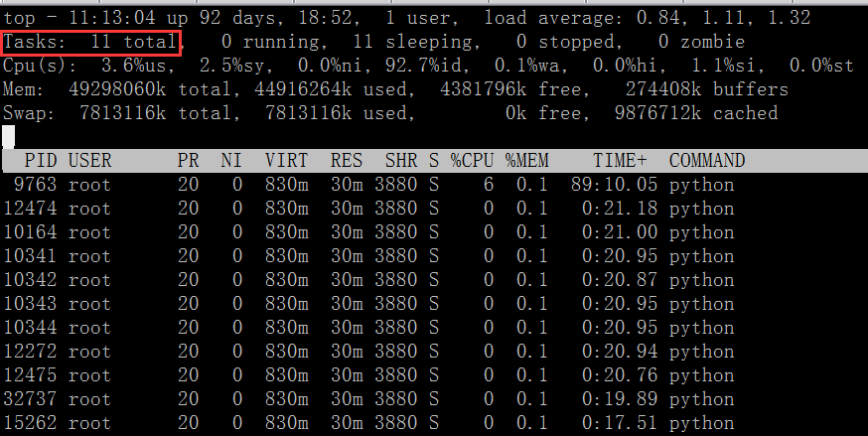Click the Swap "0k free" value

(543, 113)
